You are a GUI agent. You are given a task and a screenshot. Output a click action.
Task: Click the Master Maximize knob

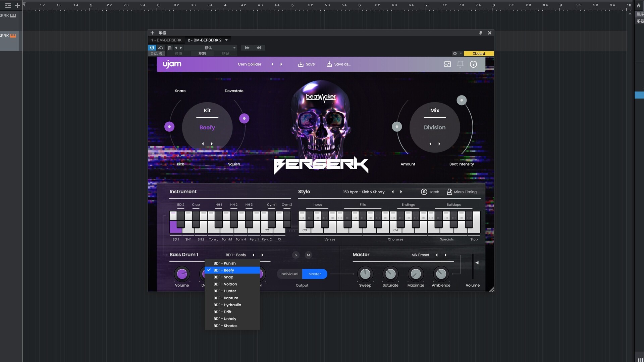(x=416, y=274)
